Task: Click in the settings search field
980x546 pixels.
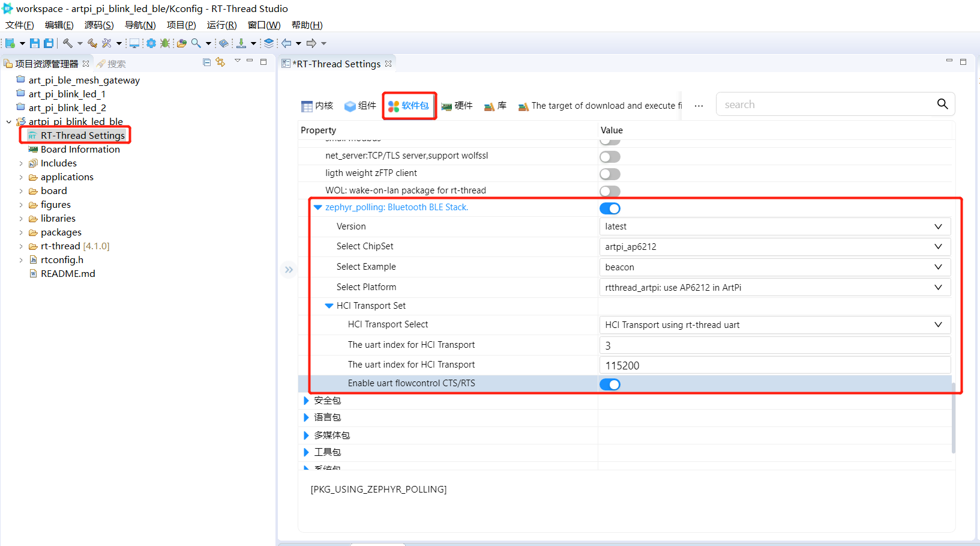Action: tap(828, 105)
